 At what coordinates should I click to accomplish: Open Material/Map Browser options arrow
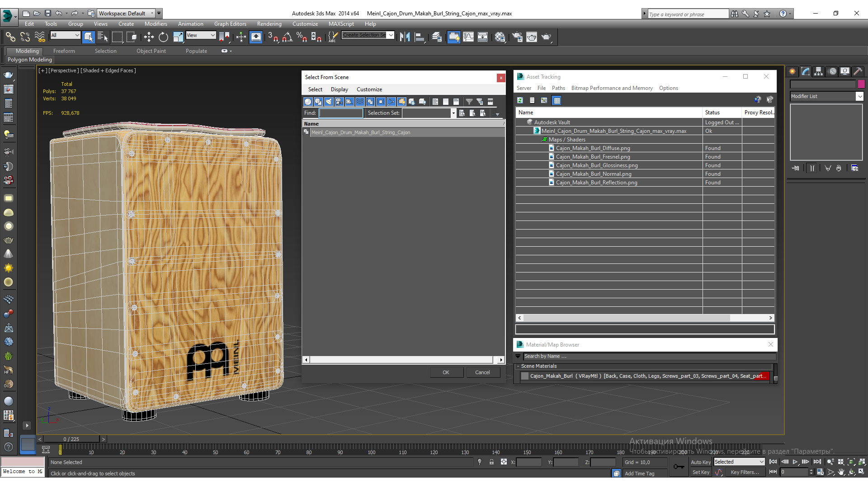coord(518,356)
